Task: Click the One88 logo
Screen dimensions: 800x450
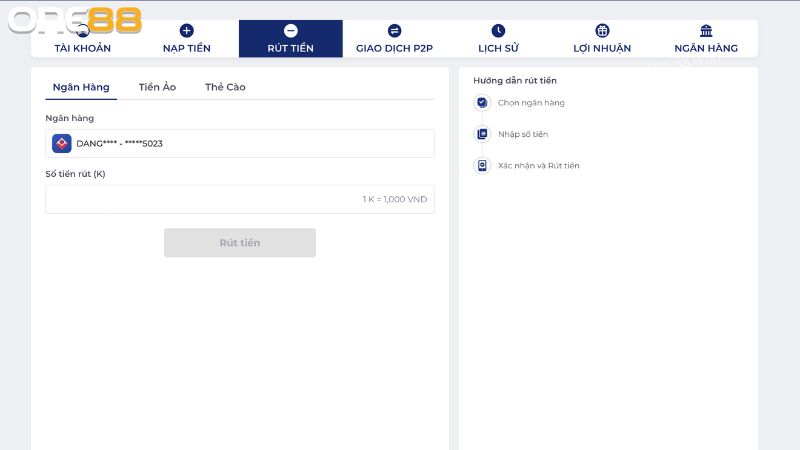Action: [75, 20]
